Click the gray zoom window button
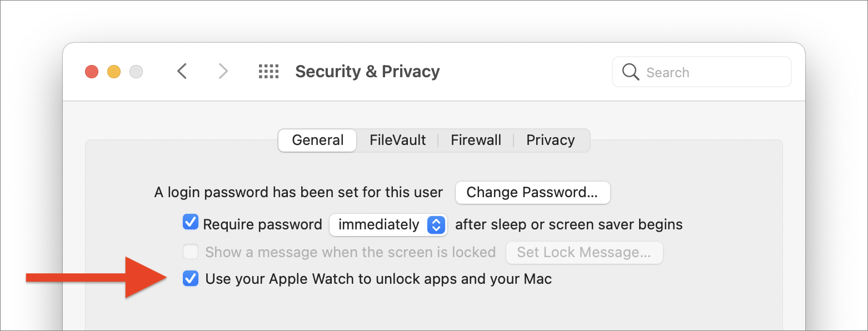868x331 pixels. tap(136, 72)
